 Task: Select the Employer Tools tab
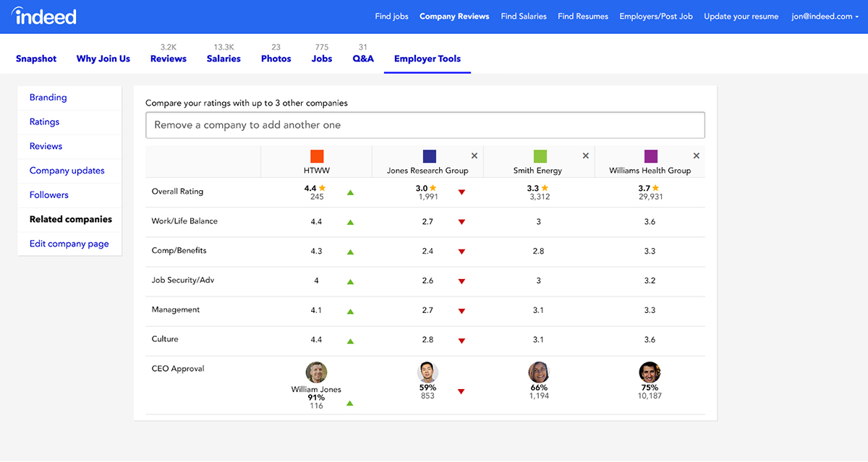(427, 59)
